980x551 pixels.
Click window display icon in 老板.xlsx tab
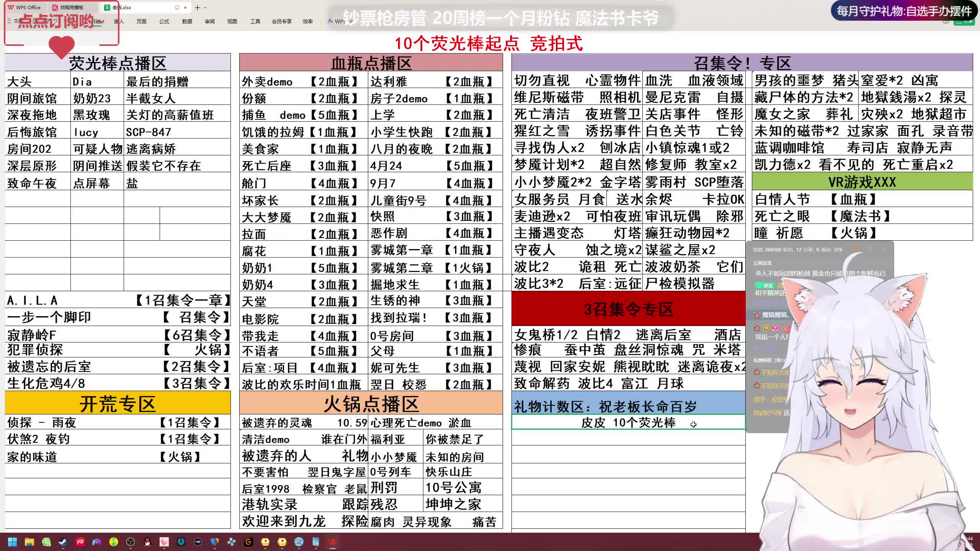coord(177,7)
